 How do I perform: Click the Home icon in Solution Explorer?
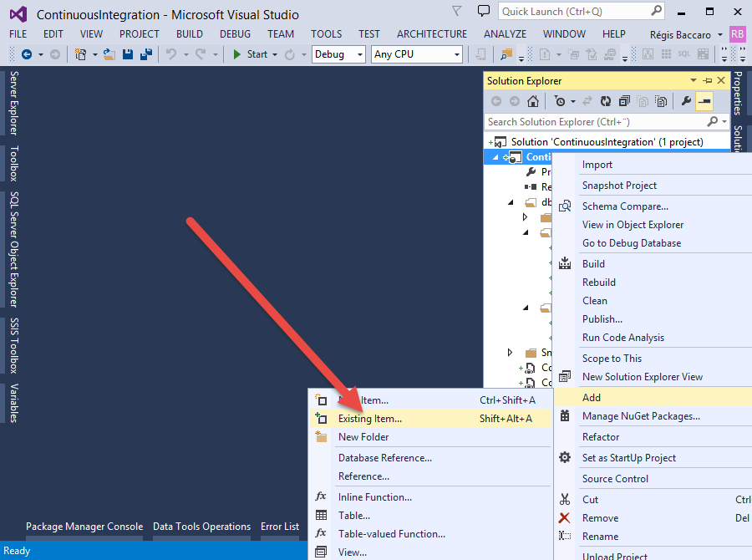click(x=533, y=101)
